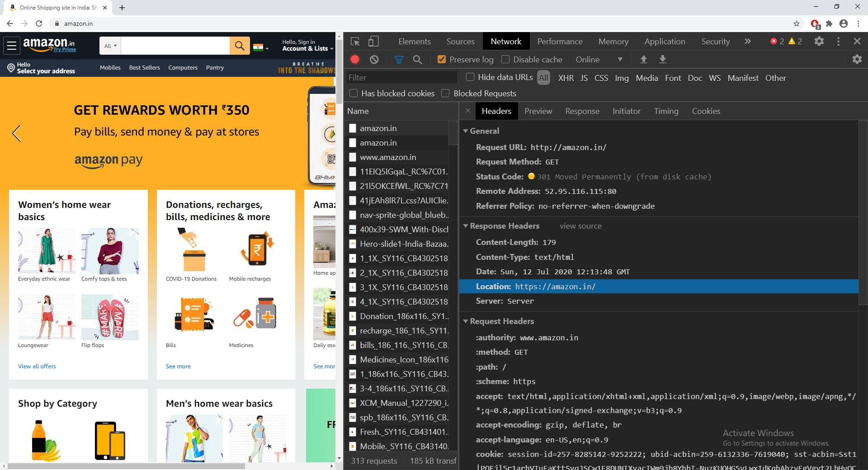Image resolution: width=868 pixels, height=470 pixels.
Task: Click Amazon search magnifier button
Action: 240,46
